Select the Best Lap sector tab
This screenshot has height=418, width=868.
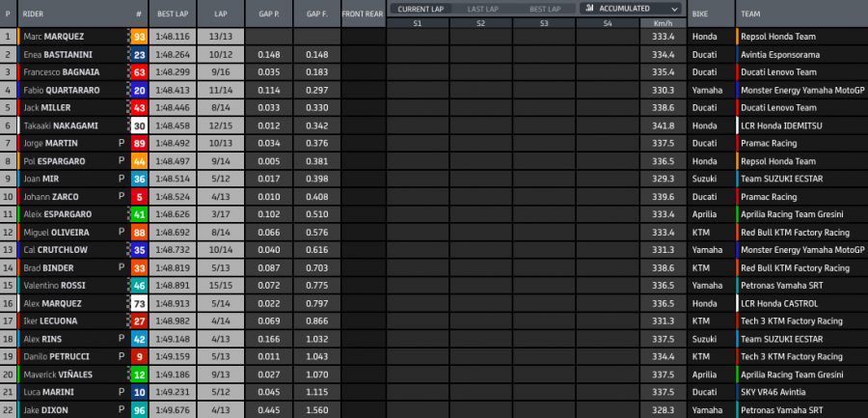pos(545,9)
